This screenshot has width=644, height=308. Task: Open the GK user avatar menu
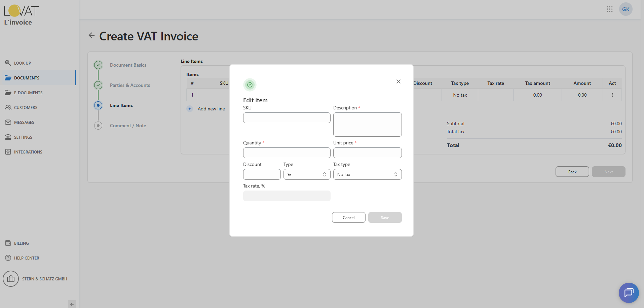[x=626, y=9]
